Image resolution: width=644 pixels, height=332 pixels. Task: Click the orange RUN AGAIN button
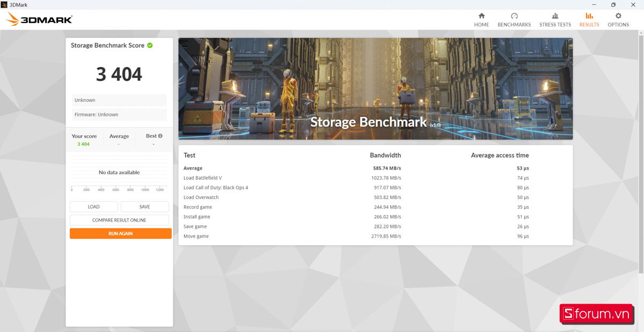tap(121, 233)
